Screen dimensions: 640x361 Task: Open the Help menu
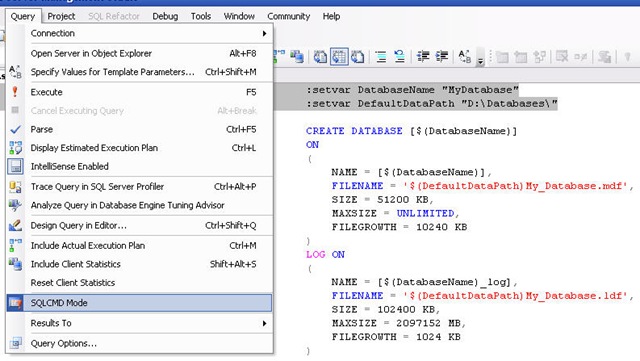click(331, 16)
